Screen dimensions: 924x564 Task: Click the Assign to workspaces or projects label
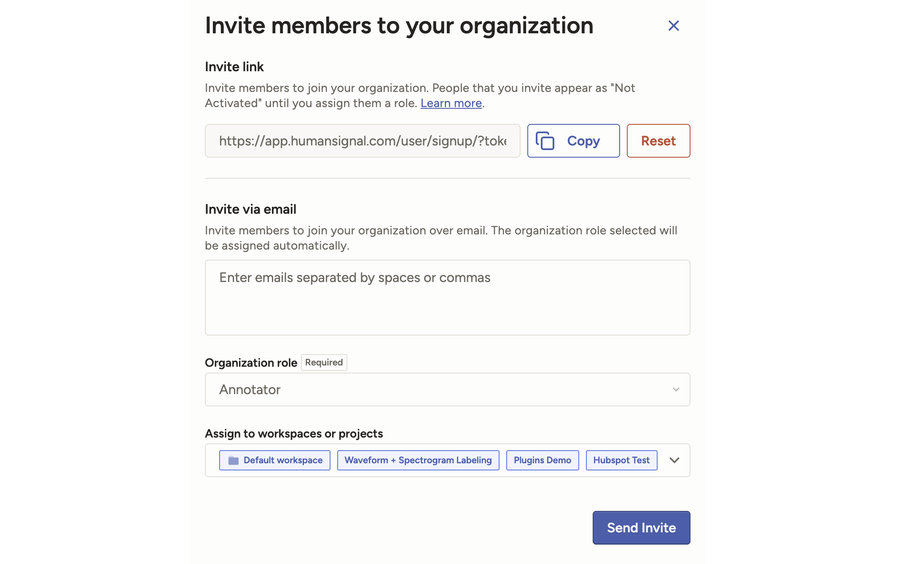pos(294,434)
